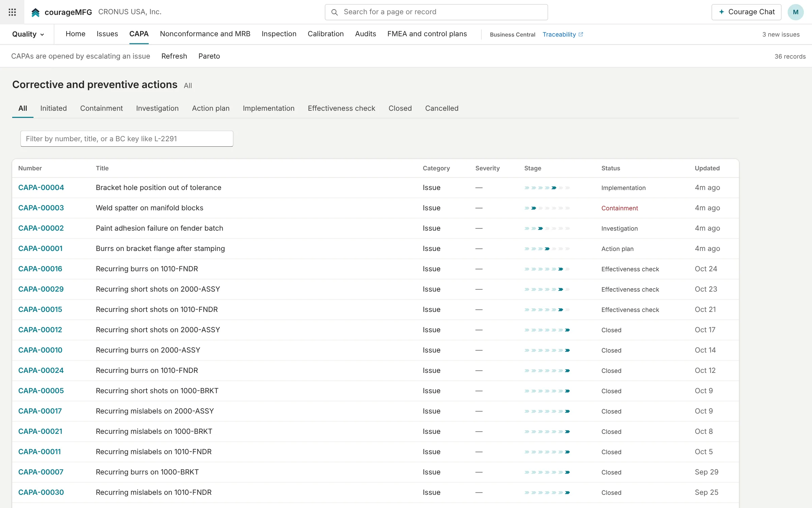Click the Refresh button
812x508 pixels.
pyautogui.click(x=174, y=56)
